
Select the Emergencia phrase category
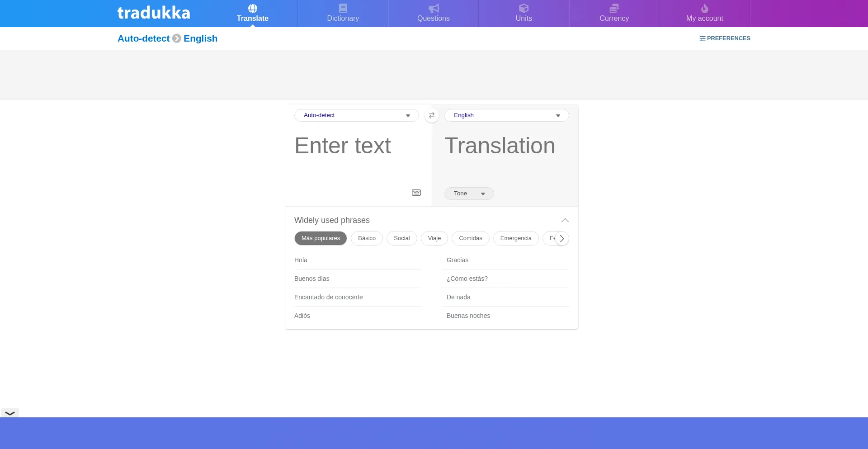516,238
